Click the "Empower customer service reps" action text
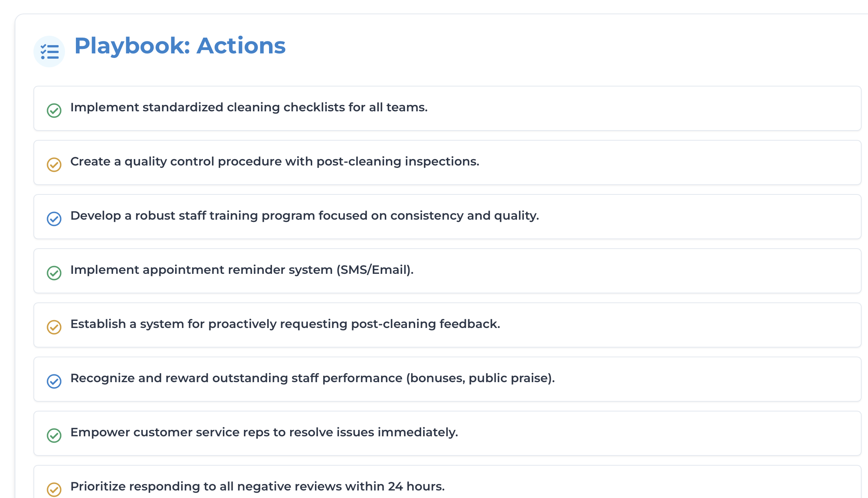The height and width of the screenshot is (498, 868). click(264, 433)
